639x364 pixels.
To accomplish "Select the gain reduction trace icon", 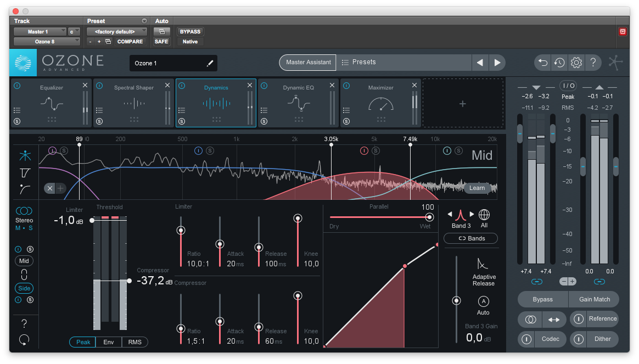I will (25, 189).
